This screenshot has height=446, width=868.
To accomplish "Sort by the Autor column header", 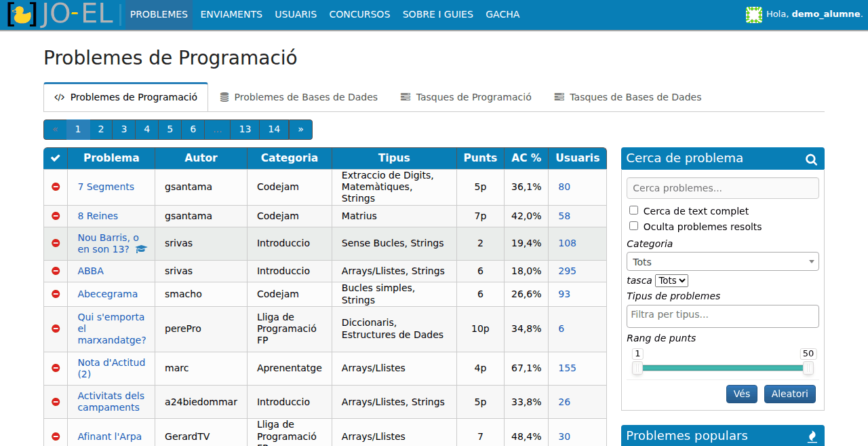I will (x=201, y=158).
